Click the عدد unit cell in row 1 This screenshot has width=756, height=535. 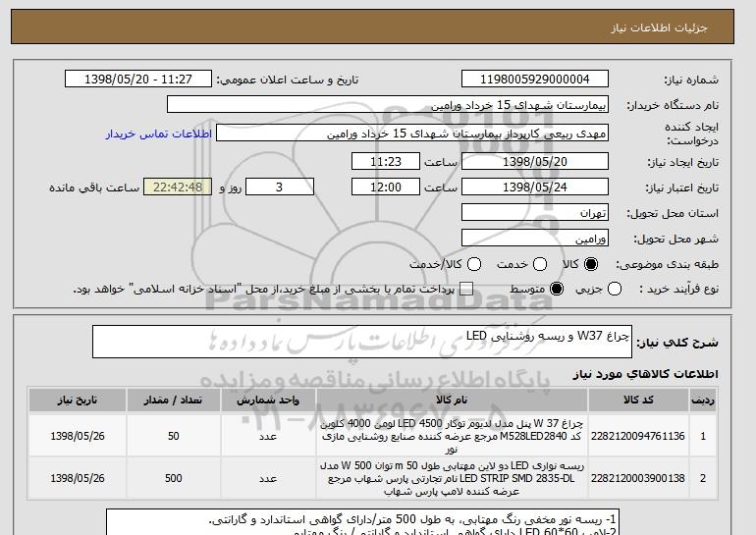(x=268, y=436)
